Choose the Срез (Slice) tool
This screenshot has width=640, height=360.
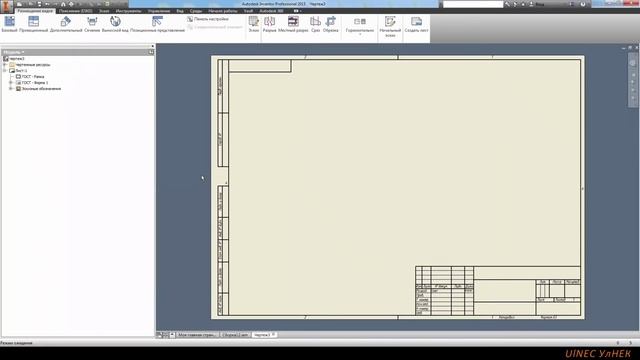click(x=315, y=24)
